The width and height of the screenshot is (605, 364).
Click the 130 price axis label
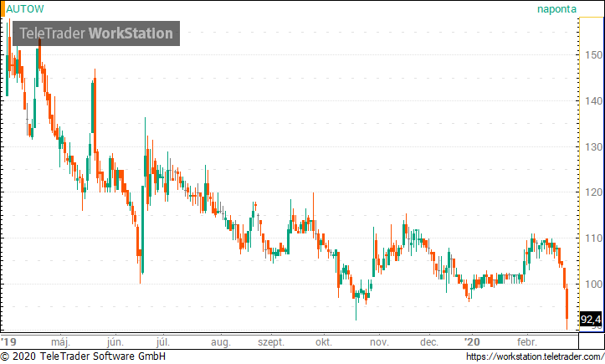(593, 146)
